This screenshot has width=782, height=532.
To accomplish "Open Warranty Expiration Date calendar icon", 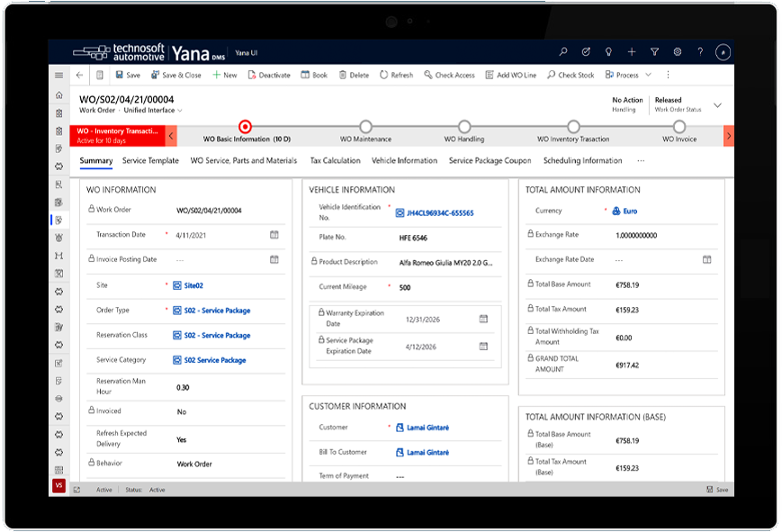I will click(483, 319).
